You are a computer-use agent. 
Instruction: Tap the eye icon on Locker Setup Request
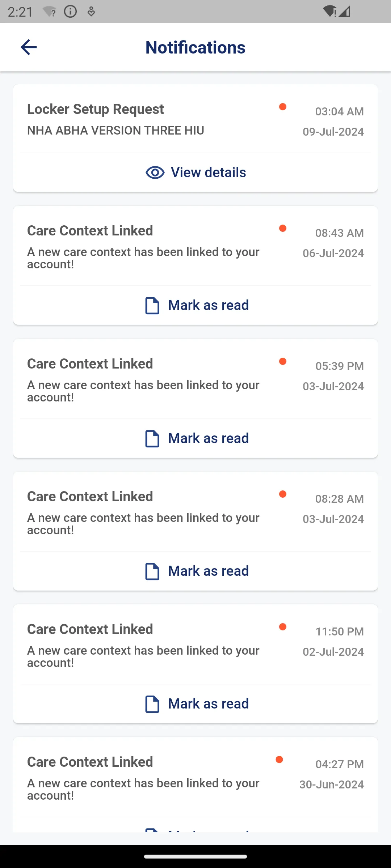coord(155,173)
